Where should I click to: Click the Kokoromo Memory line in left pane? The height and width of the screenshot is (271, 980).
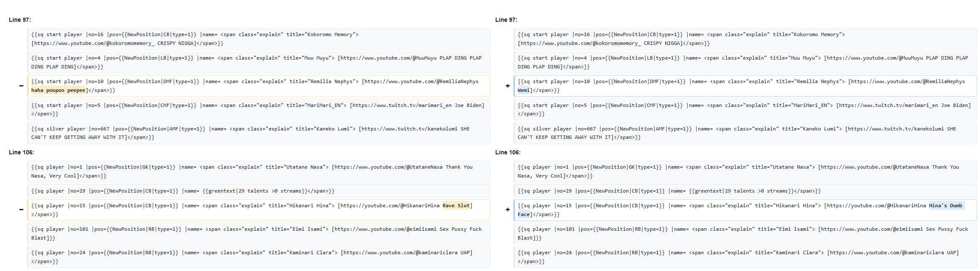258,39
